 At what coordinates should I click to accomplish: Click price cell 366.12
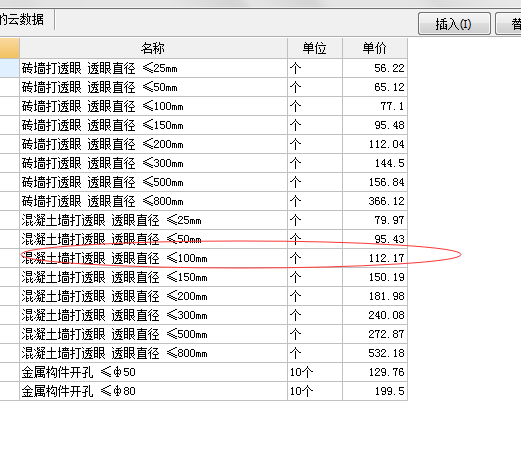375,201
